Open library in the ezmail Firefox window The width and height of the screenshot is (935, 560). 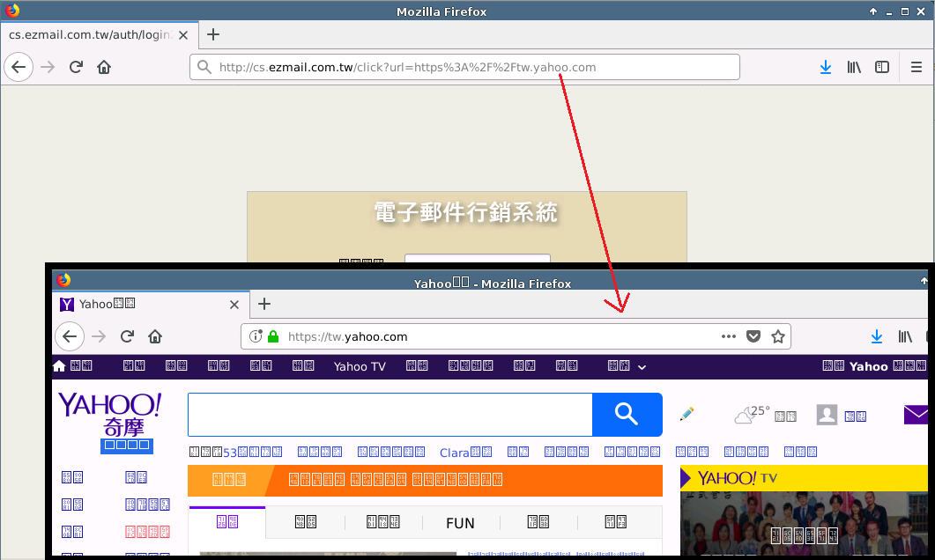click(854, 67)
